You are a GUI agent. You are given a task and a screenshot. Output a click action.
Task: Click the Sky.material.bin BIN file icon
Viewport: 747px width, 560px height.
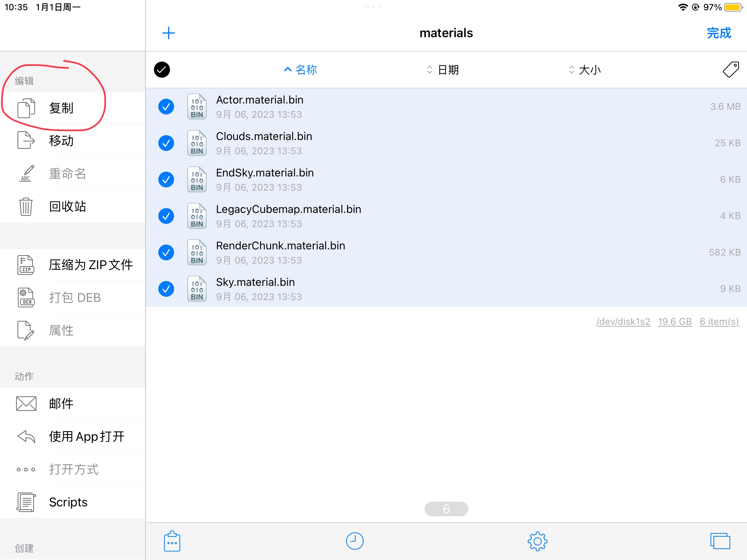tap(197, 289)
